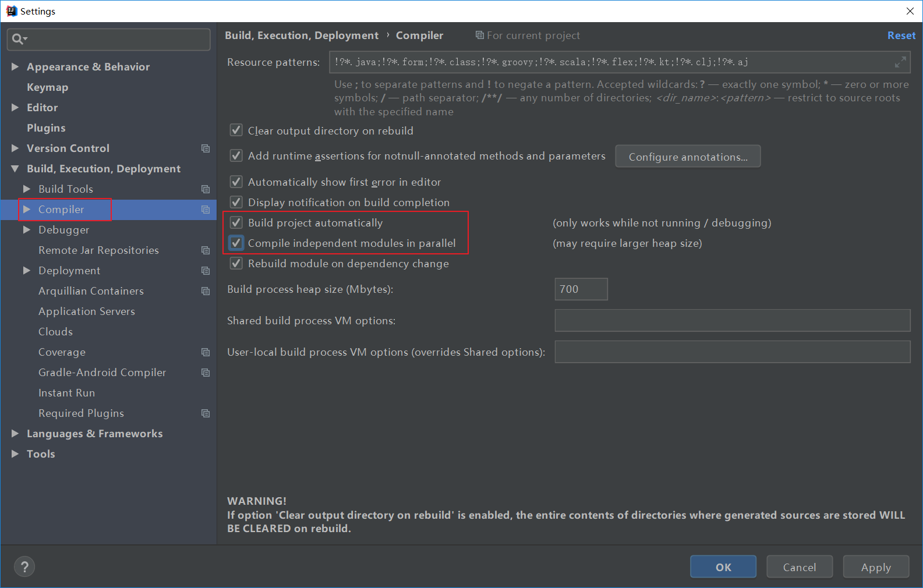Click the IntelliJ icon in title bar
923x588 pixels.
click(11, 11)
